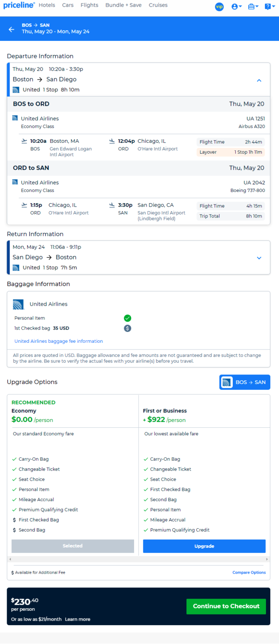Viewport: 279px width, 644px height.
Task: Click the landing icon beside 12:04p Chicago
Action: [112, 141]
